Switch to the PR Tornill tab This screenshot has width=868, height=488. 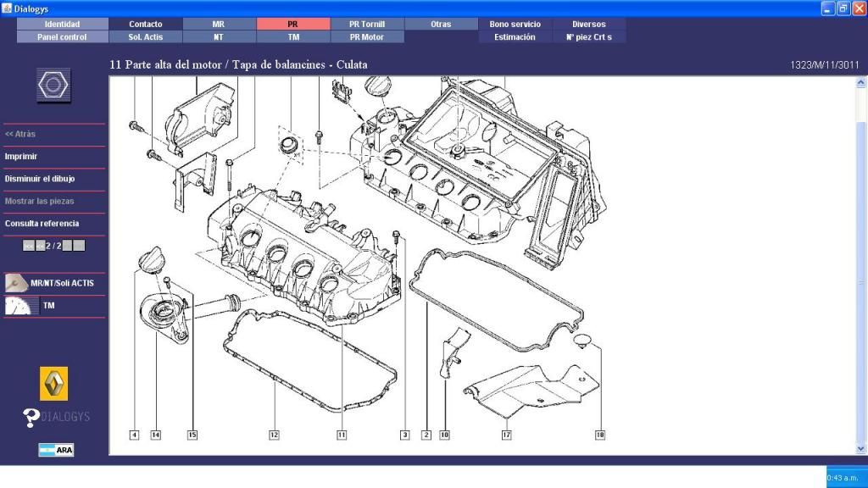367,25
